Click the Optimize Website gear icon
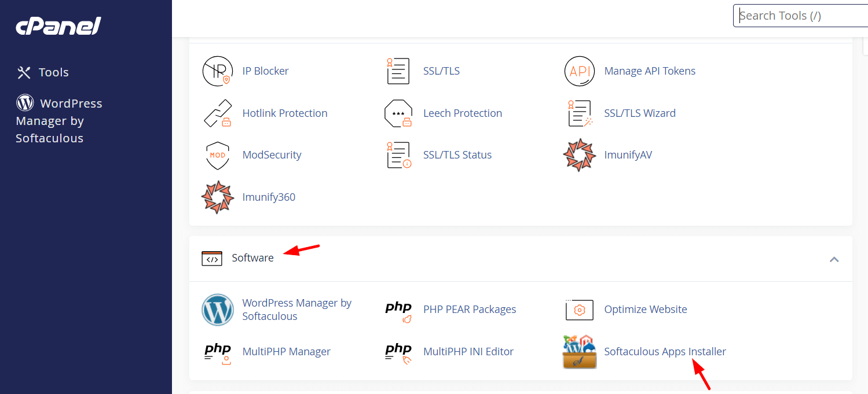 click(580, 310)
